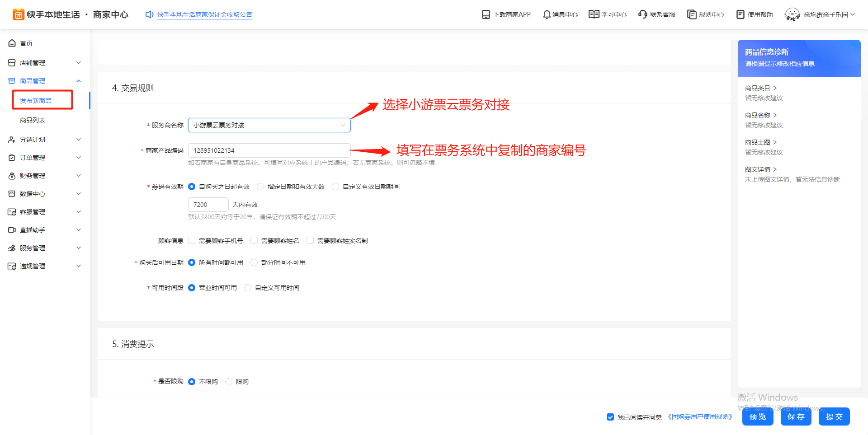Open the 亲圪蛋亲子乐园 account dropdown
Screen dimensions: 868x435
(825, 14)
